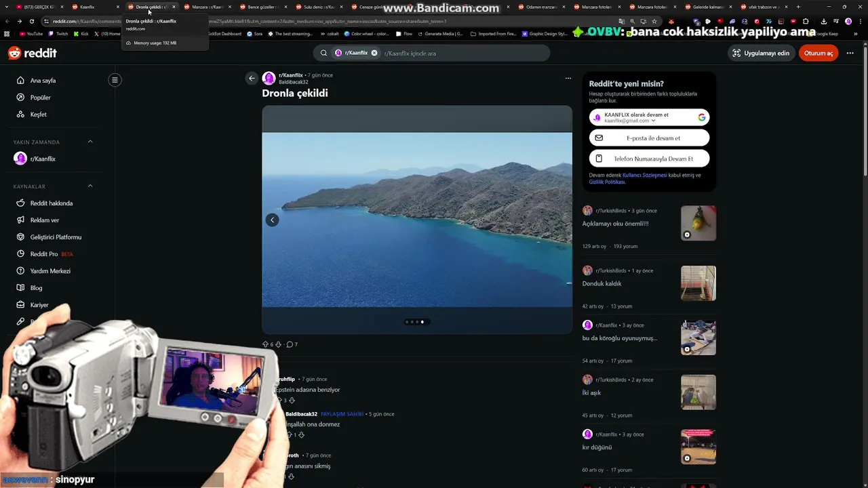Switch to the 'Galeride kalması' tab
868x488 pixels.
709,7
